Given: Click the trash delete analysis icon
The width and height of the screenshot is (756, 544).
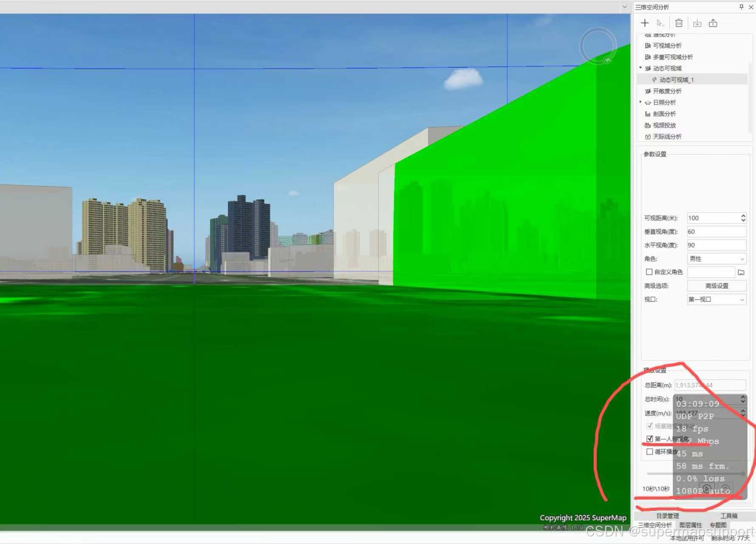Looking at the screenshot, I should 679,23.
